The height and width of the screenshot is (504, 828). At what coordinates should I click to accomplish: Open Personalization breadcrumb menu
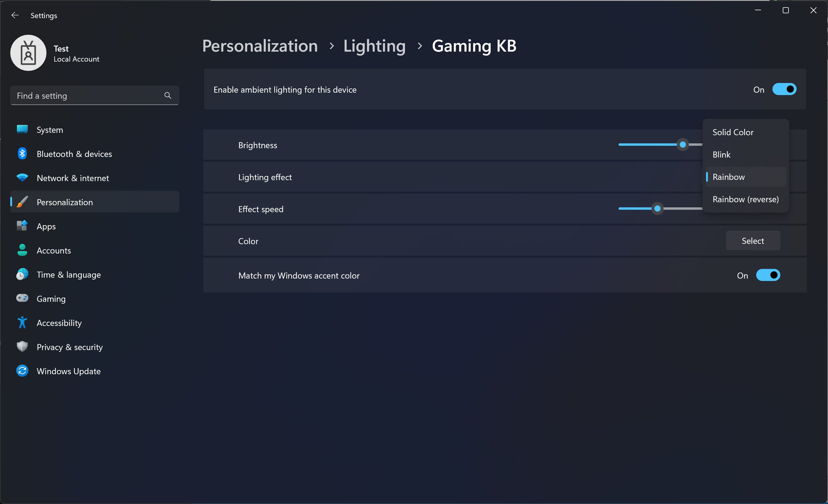pyautogui.click(x=259, y=46)
